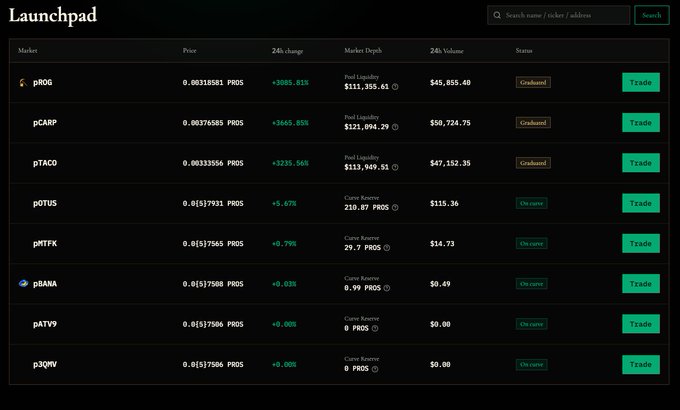The height and width of the screenshot is (410, 680).
Task: Open the pOTUS market name
Action: [x=45, y=203]
